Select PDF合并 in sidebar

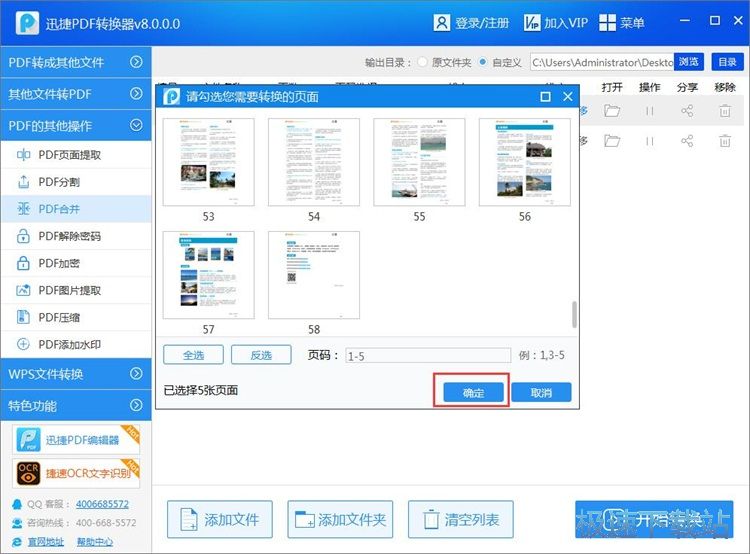click(76, 209)
